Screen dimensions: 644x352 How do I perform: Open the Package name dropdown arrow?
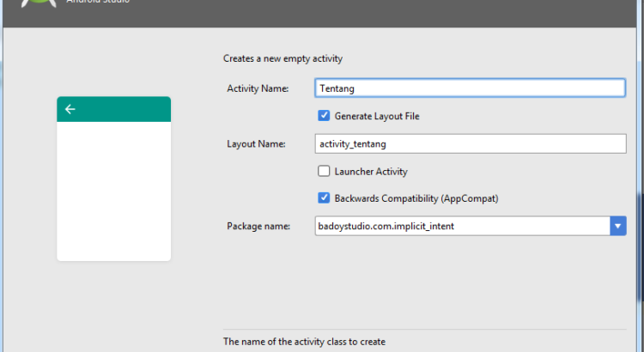[617, 226]
